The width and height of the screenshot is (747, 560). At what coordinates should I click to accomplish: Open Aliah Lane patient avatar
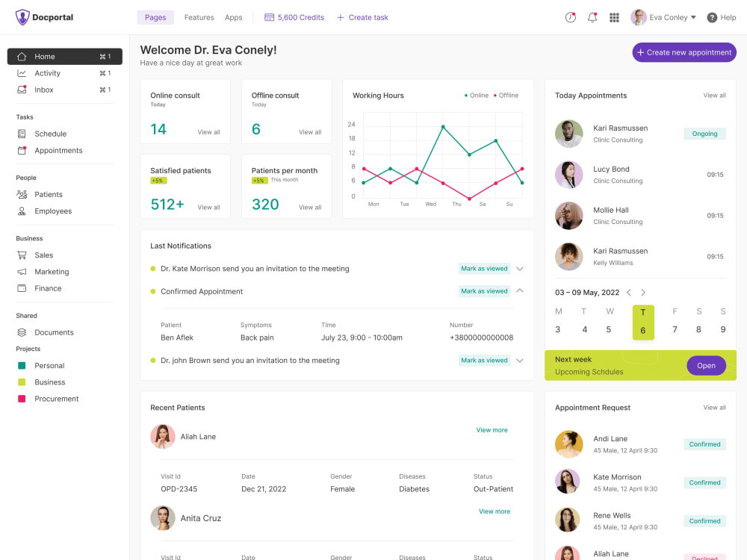(162, 437)
